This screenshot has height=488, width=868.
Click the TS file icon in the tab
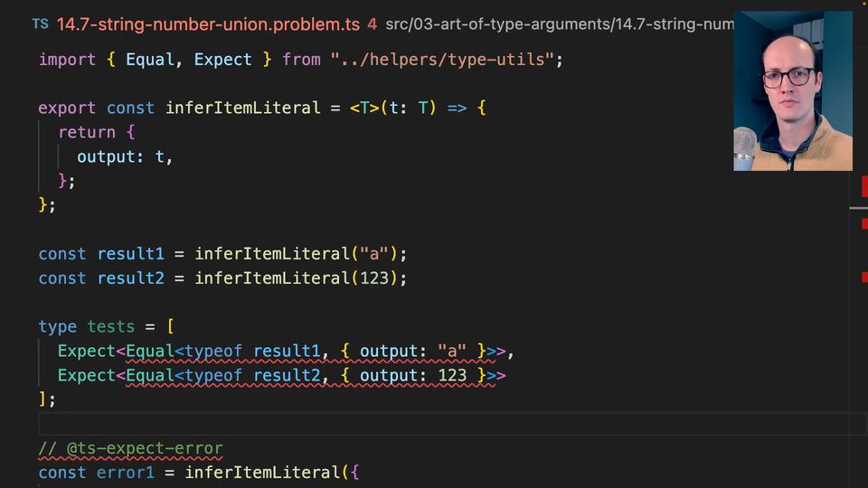tap(40, 24)
